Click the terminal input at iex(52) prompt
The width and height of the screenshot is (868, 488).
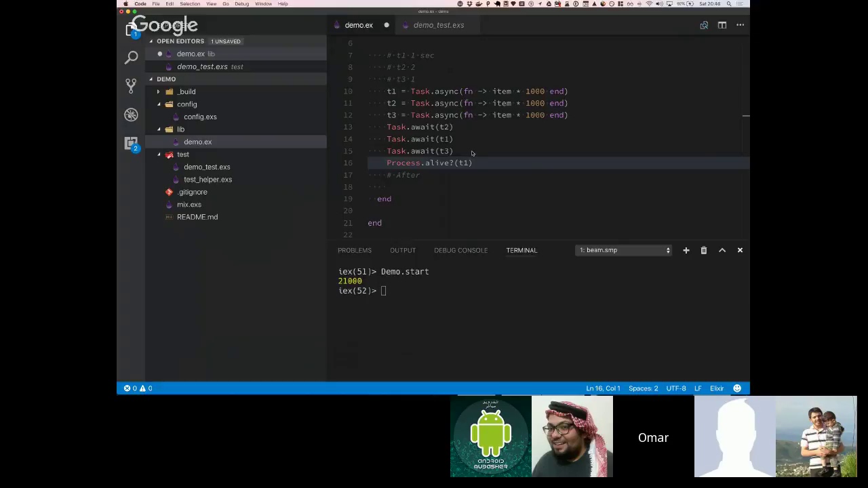point(384,291)
